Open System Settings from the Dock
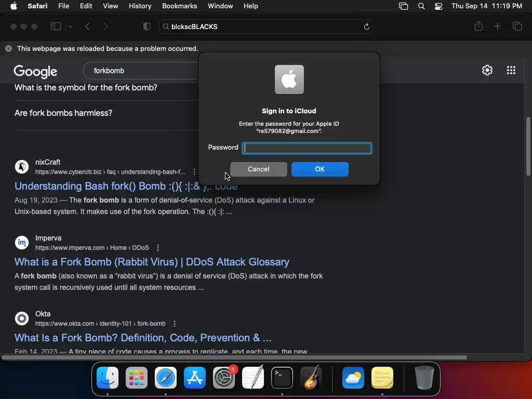 click(x=224, y=378)
